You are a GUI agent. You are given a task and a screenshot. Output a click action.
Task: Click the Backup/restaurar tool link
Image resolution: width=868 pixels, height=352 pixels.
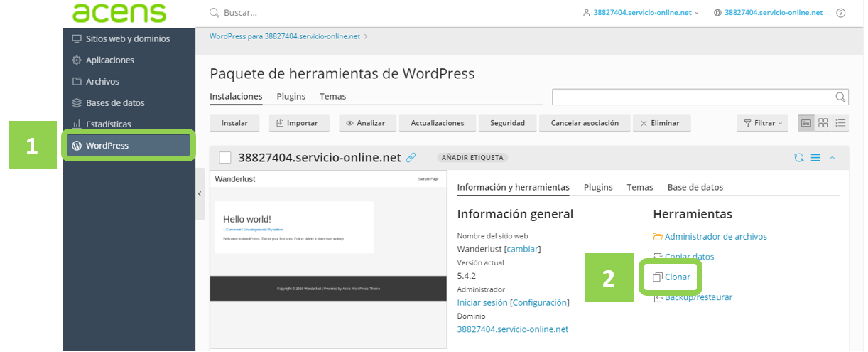pyautogui.click(x=693, y=297)
